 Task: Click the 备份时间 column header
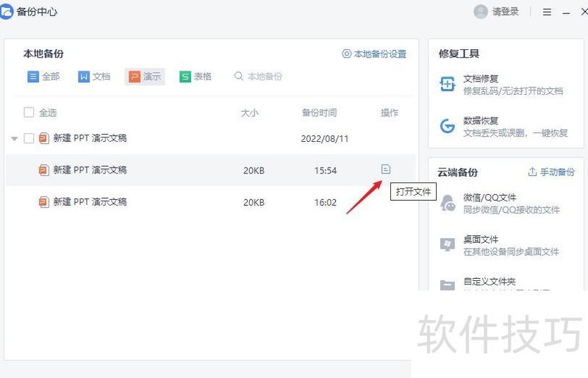click(319, 113)
